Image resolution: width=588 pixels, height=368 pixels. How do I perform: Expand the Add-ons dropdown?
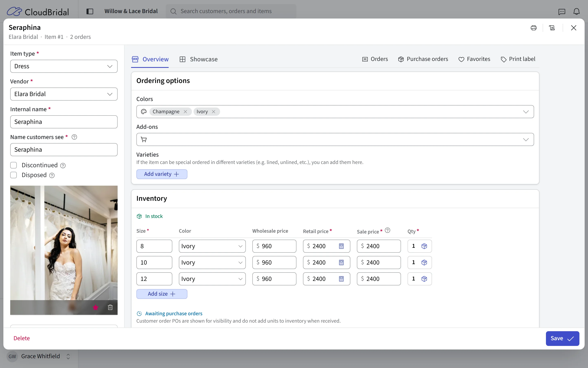tap(526, 139)
